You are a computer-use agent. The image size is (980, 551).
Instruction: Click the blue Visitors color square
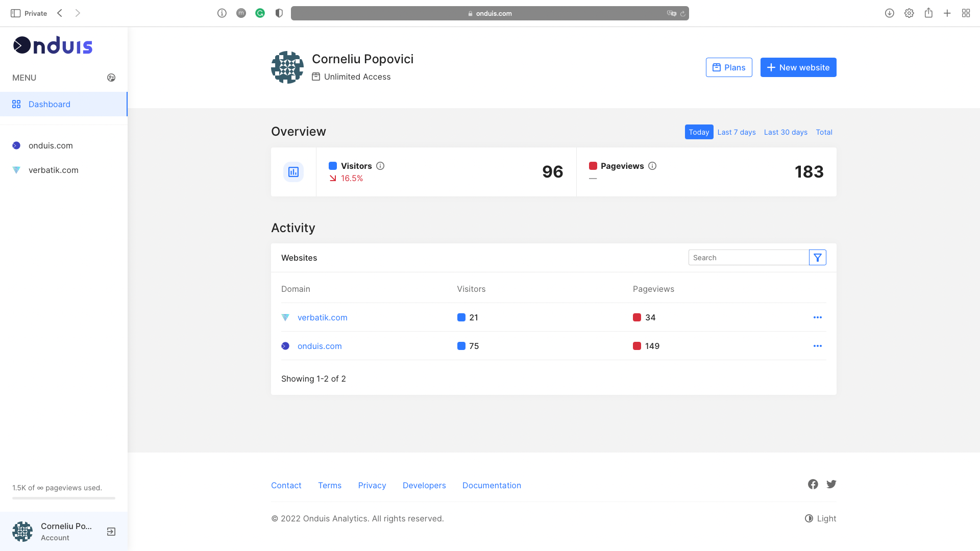click(333, 166)
